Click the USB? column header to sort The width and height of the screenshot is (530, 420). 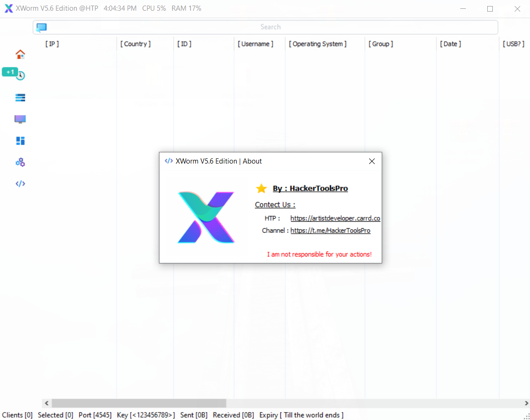[x=514, y=44]
